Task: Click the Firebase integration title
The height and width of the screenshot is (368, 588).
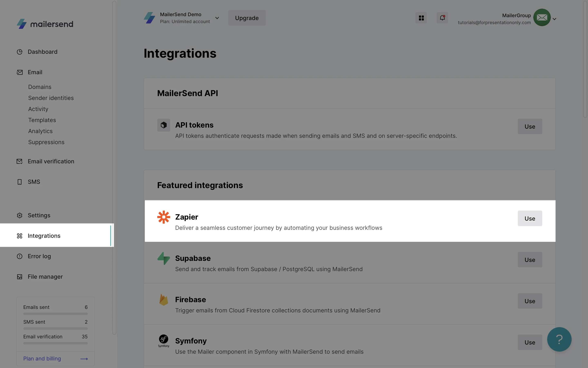Action: click(x=190, y=300)
